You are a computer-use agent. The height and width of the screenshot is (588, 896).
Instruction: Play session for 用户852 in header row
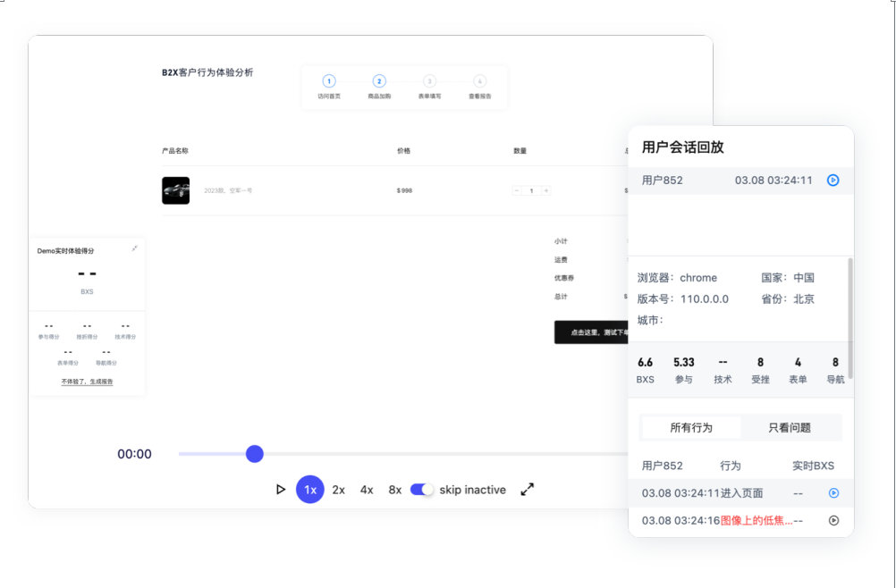tap(833, 181)
